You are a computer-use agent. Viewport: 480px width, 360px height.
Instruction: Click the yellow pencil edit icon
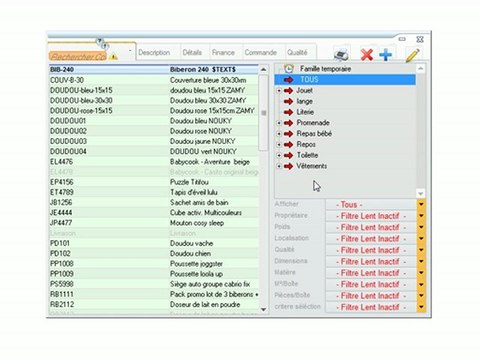pos(412,55)
